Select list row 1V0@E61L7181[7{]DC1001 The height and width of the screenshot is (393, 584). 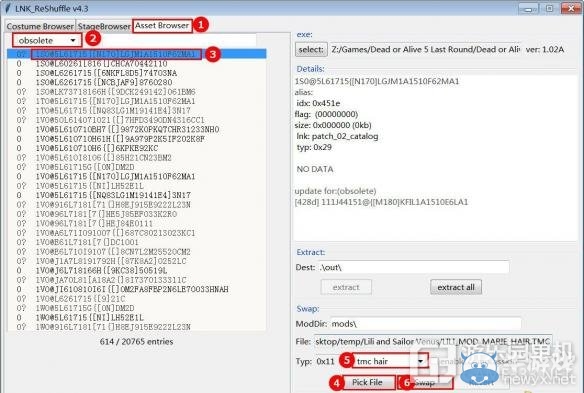137,242
